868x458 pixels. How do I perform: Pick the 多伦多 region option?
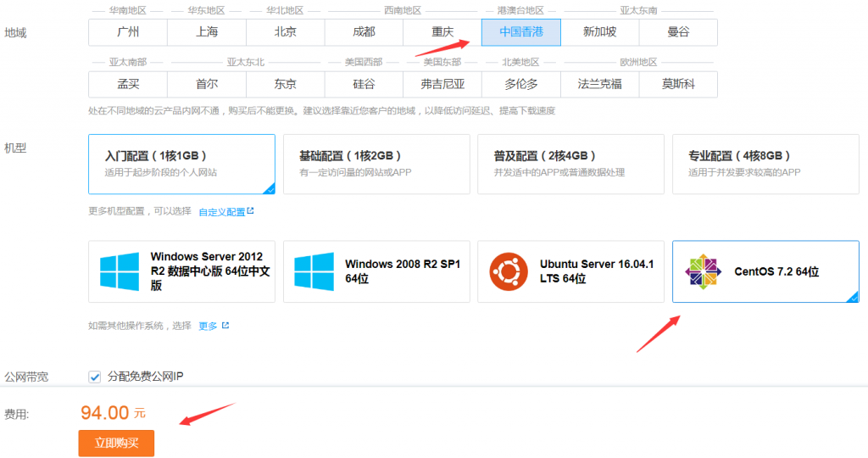click(x=521, y=84)
